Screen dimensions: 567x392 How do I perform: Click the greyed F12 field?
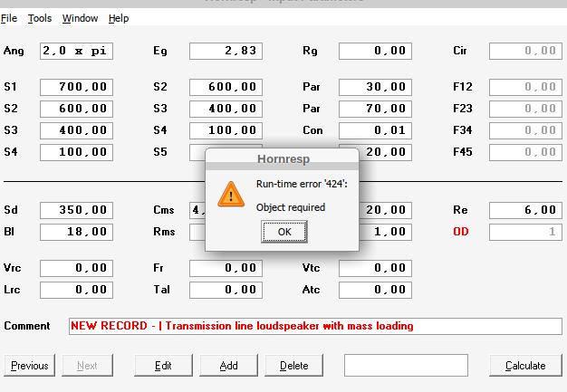pos(525,87)
